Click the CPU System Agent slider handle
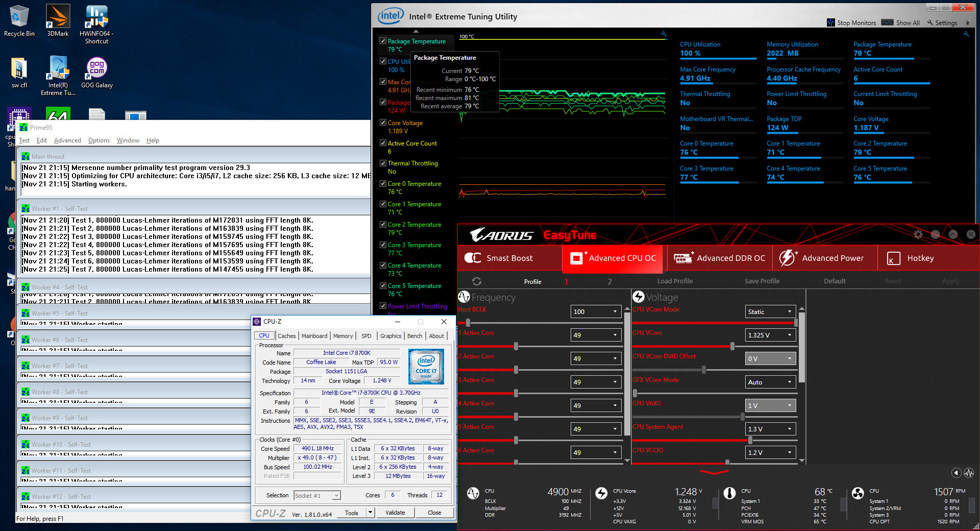 coord(750,440)
